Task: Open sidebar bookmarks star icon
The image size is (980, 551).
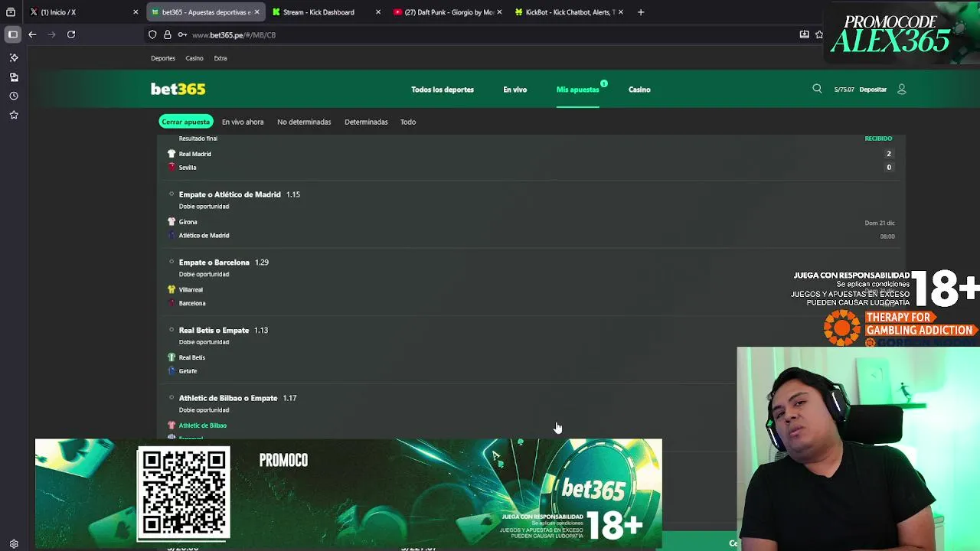Action: point(14,115)
